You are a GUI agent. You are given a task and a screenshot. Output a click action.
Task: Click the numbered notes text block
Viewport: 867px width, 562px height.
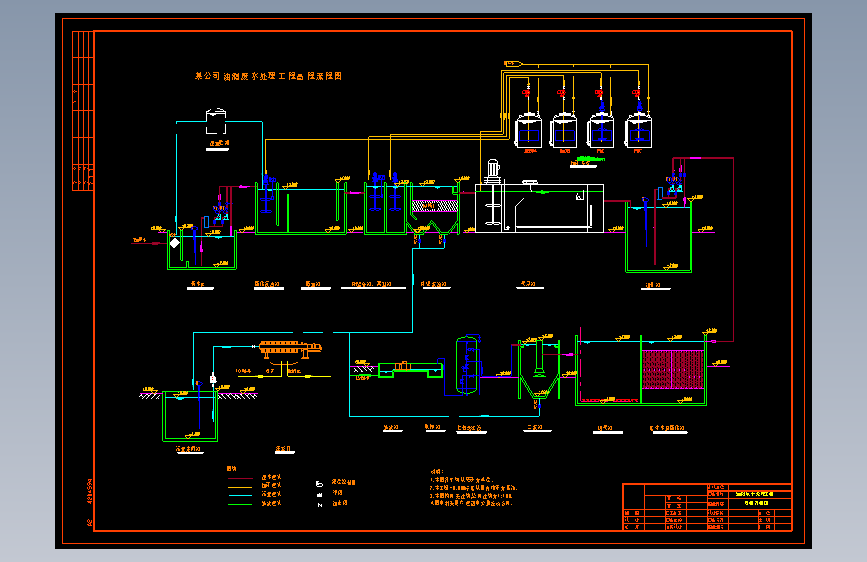tap(473, 487)
